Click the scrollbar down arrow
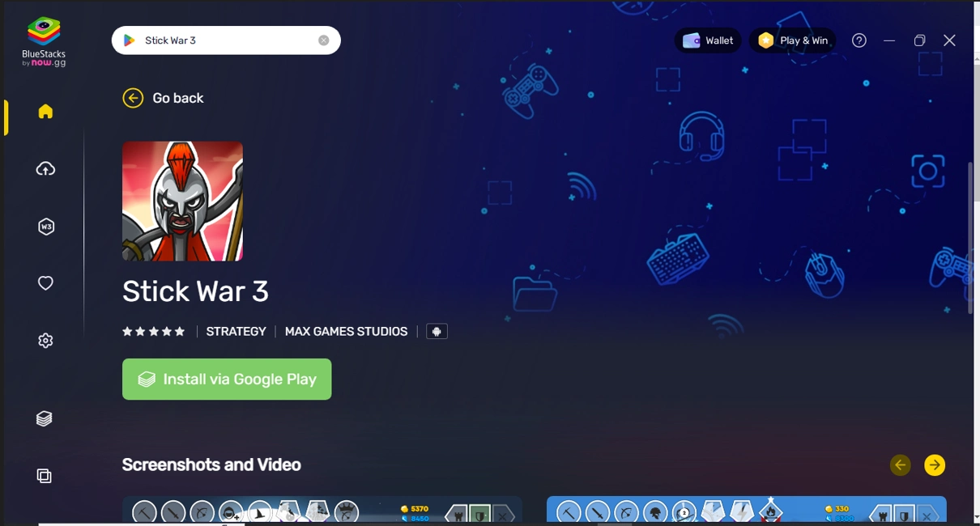 (x=977, y=517)
